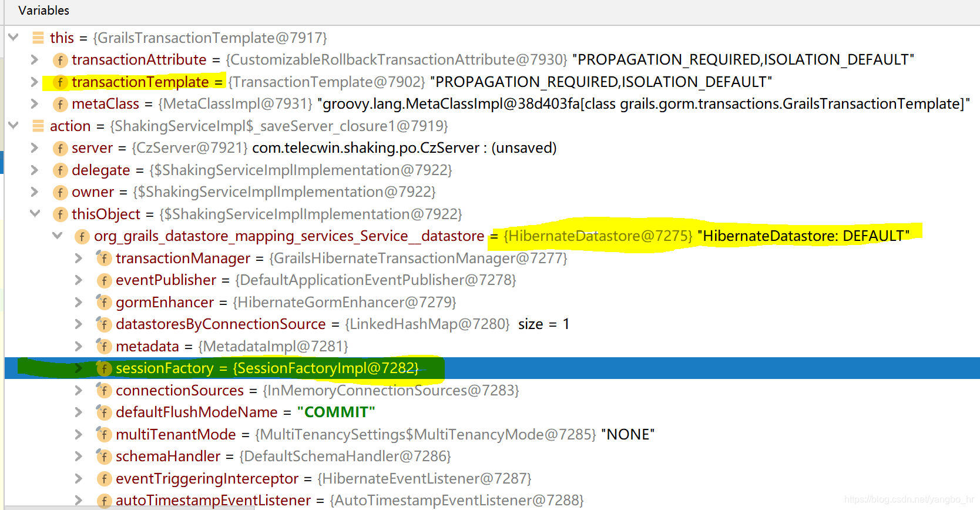Select the {GrailsTransactionTemplate@7917} value
Viewport: 980px width, 510px height.
tap(210, 38)
